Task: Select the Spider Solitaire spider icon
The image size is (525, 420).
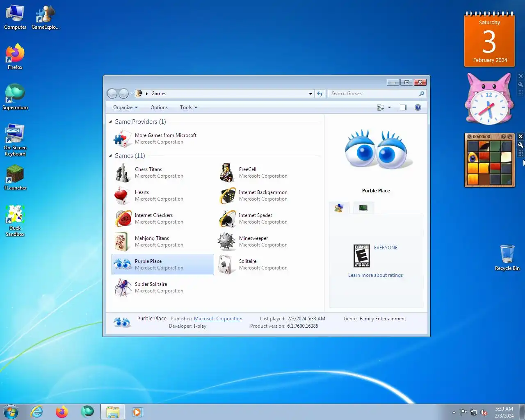Action: (122, 288)
